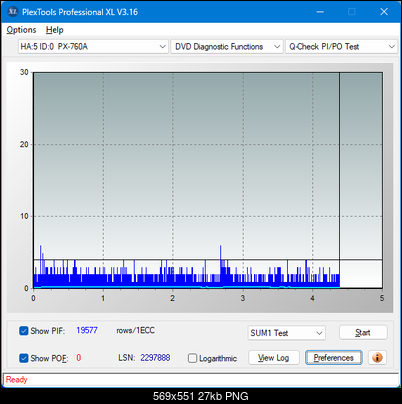This screenshot has height=404, width=402.
Task: Open the Options menu
Action: pyautogui.click(x=21, y=30)
